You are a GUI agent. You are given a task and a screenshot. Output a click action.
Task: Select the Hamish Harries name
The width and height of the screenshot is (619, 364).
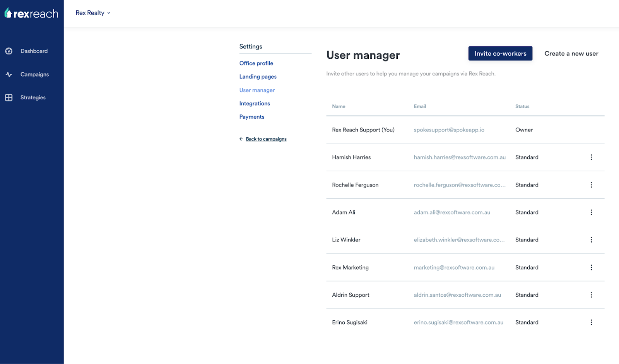pyautogui.click(x=351, y=157)
